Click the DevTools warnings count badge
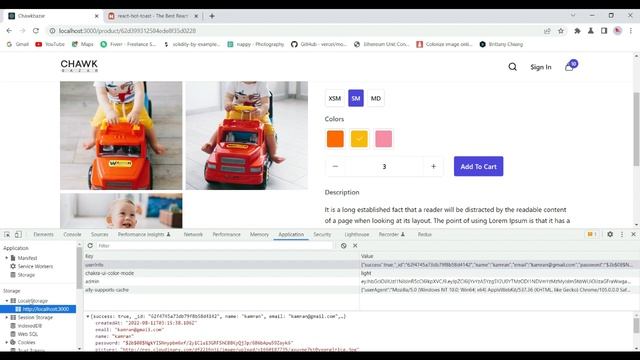Screen dimensions: 640x360 click(592, 234)
